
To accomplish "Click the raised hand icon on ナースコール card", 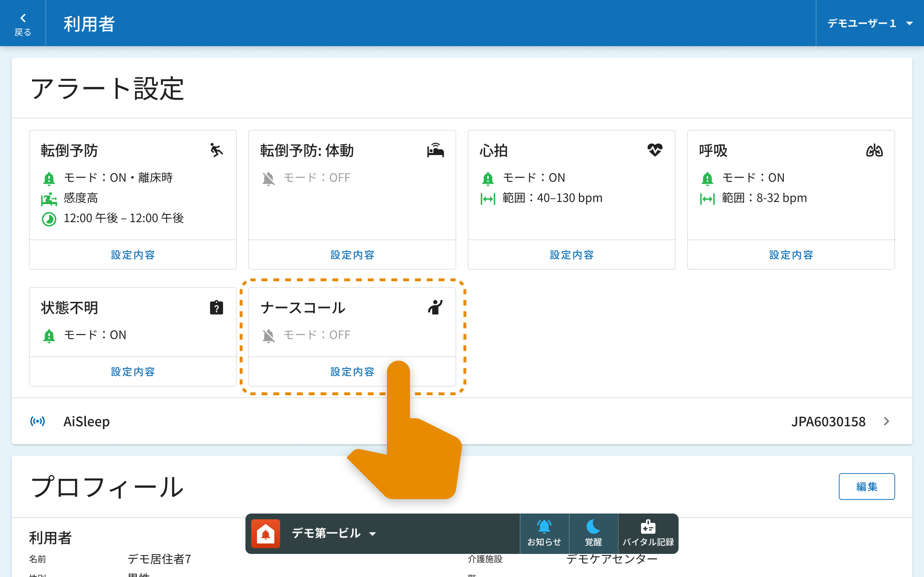I will [x=435, y=307].
